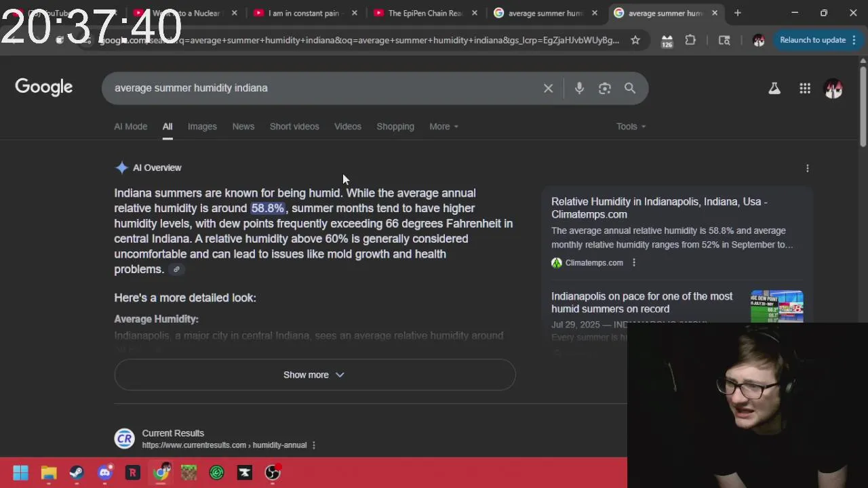Open 'Indianapolis on pace' humid summers article
The width and height of the screenshot is (868, 488).
coord(642,302)
